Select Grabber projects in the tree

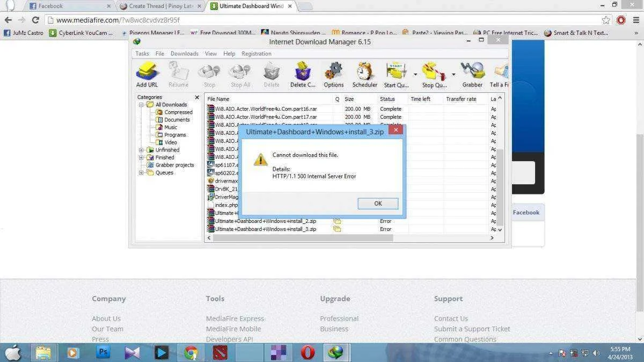pyautogui.click(x=174, y=165)
